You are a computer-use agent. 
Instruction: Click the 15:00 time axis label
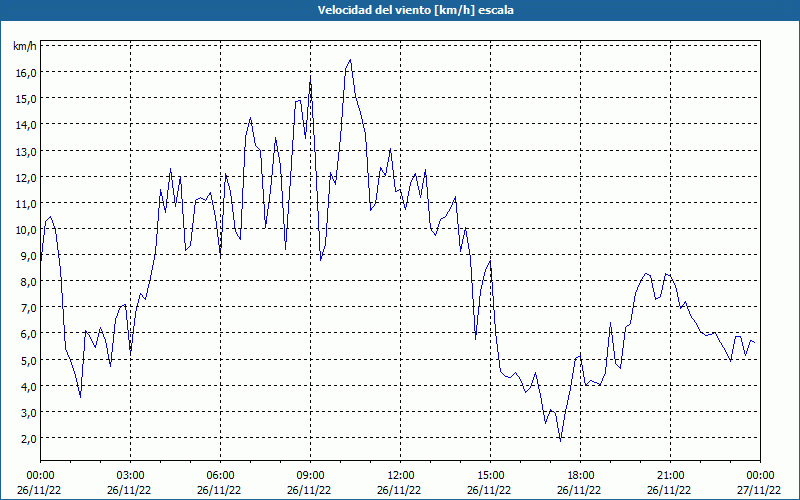click(491, 476)
